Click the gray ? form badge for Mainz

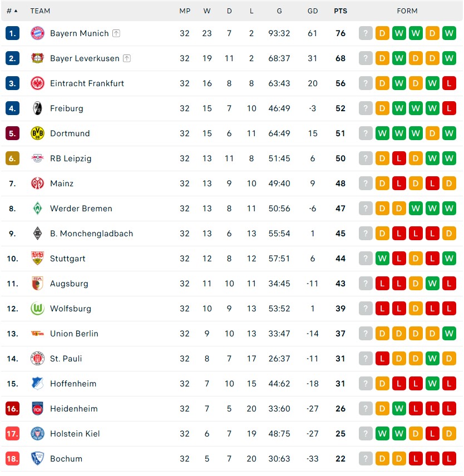(x=366, y=184)
